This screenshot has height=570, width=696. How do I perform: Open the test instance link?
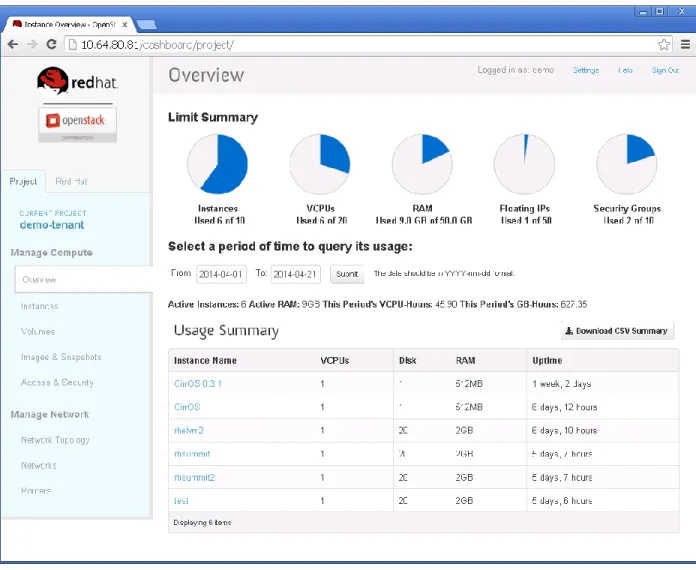(x=181, y=501)
